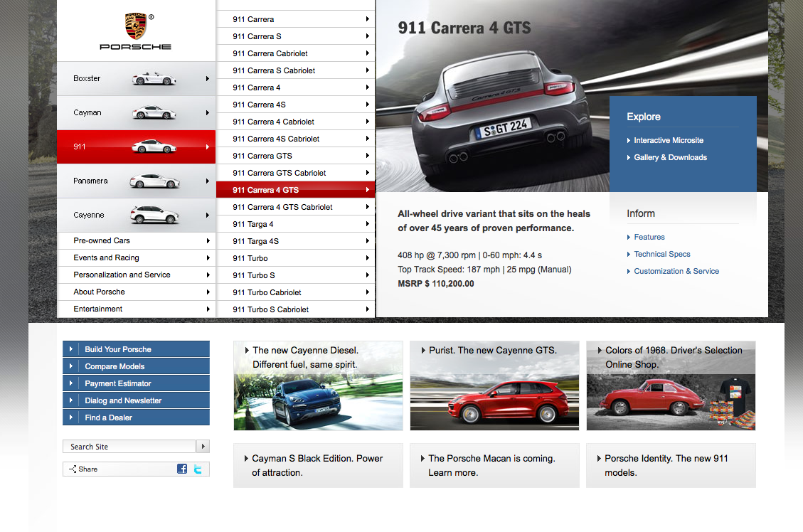
Task: Select 911 Carrera 4S Cabriolet entry
Action: coord(295,139)
